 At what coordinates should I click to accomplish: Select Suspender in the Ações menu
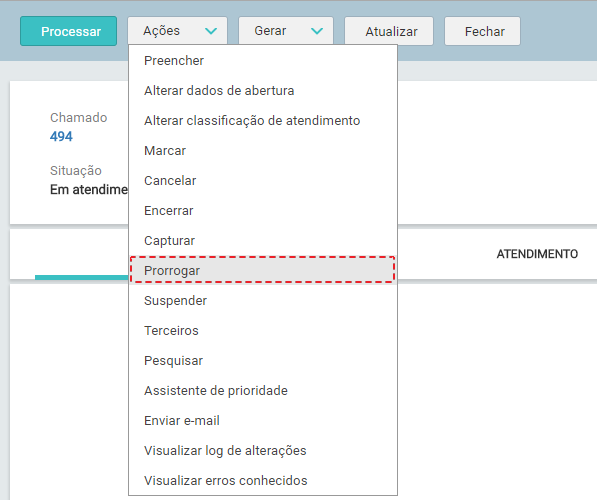coord(263,301)
